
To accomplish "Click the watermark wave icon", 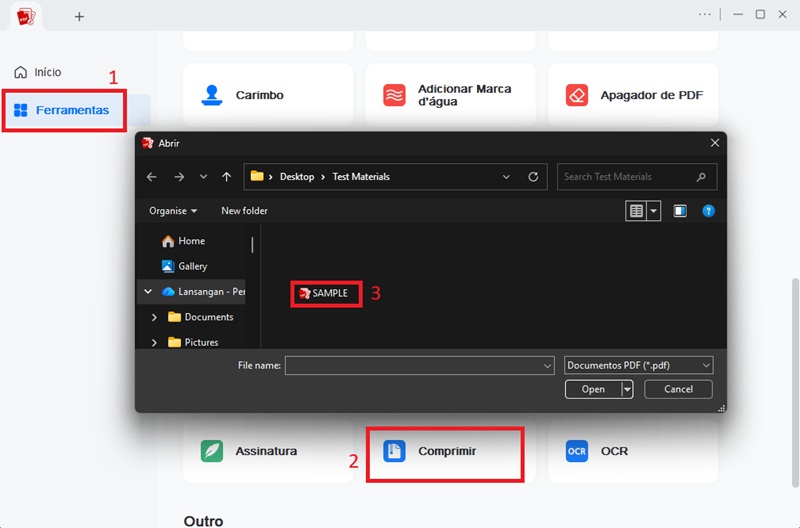I will 394,95.
